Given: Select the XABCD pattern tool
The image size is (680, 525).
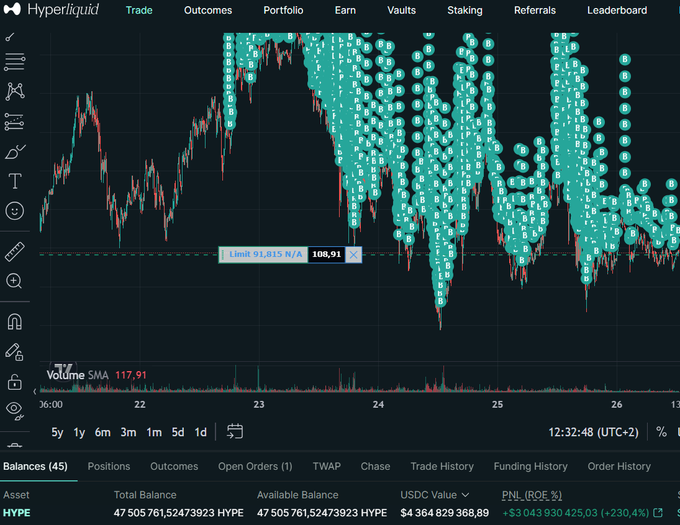Looking at the screenshot, I should click(x=14, y=91).
